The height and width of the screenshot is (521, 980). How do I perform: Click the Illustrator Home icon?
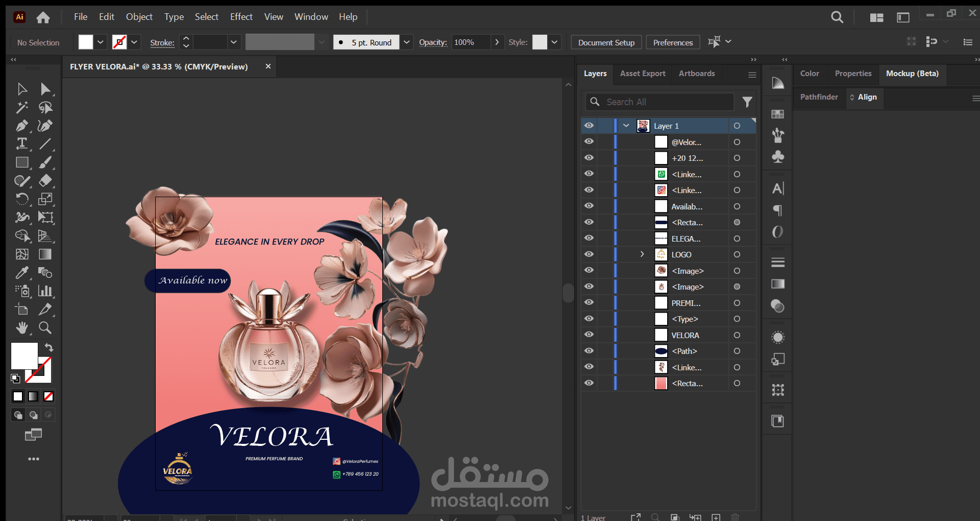pyautogui.click(x=43, y=17)
